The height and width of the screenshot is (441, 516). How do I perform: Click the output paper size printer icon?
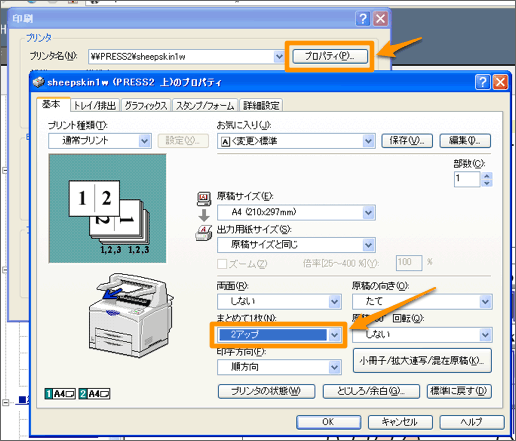204,233
